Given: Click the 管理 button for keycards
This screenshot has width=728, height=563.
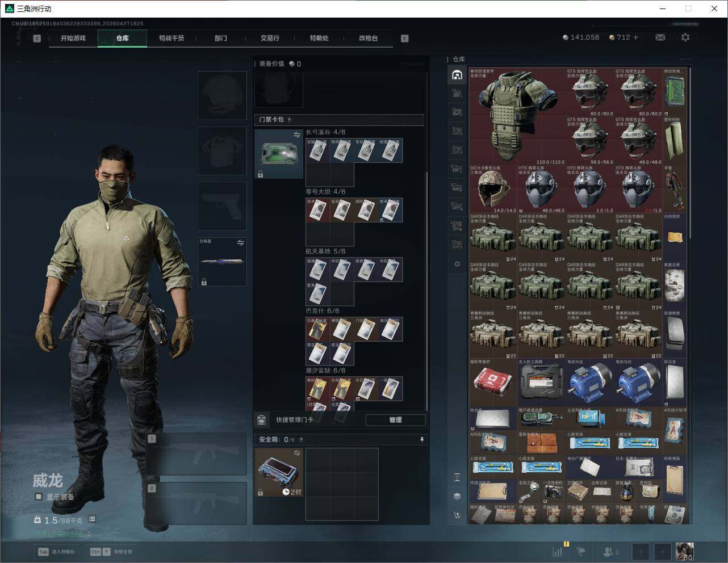Looking at the screenshot, I should click(x=395, y=420).
